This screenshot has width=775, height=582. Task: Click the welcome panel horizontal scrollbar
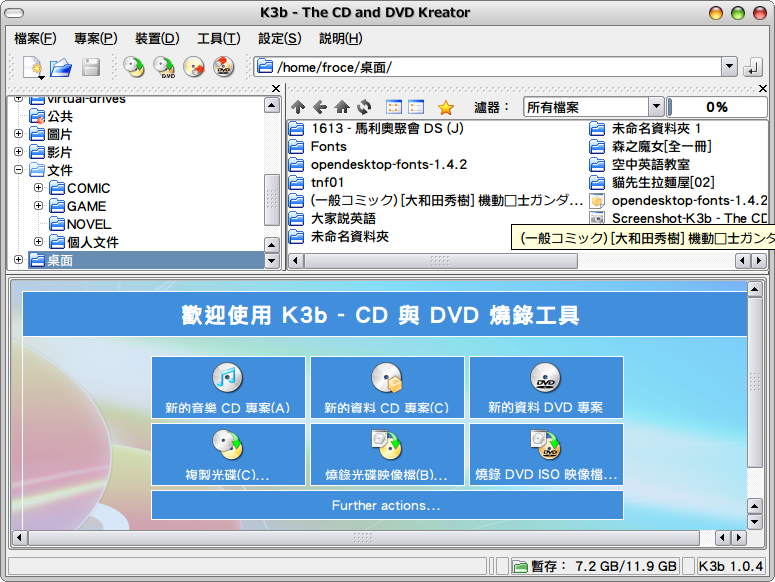tap(364, 538)
